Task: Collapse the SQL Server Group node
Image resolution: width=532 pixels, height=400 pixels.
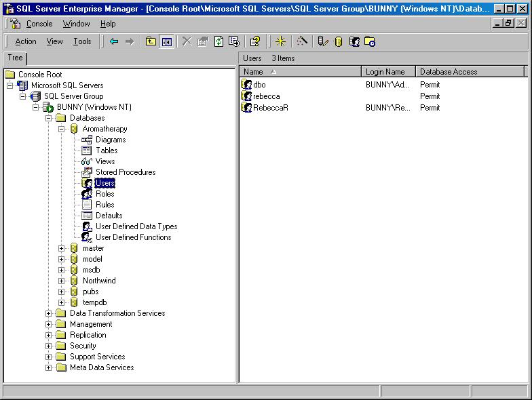Action: click(23, 96)
